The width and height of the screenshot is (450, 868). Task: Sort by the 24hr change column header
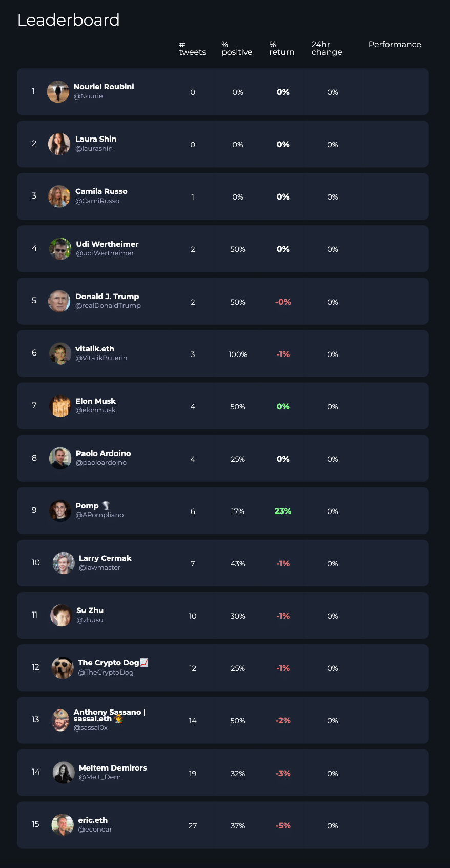(x=326, y=48)
